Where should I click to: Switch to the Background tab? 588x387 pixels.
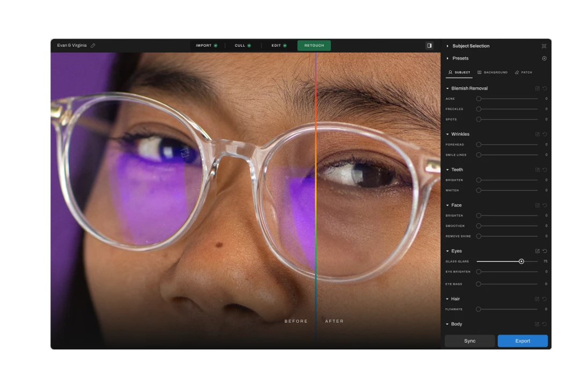click(x=493, y=72)
